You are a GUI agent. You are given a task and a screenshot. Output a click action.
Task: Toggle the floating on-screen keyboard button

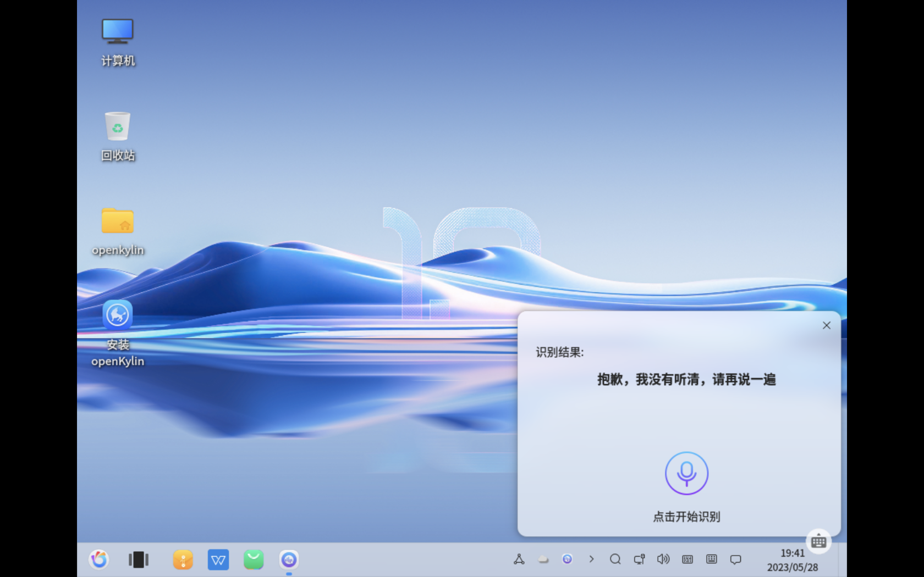(818, 541)
